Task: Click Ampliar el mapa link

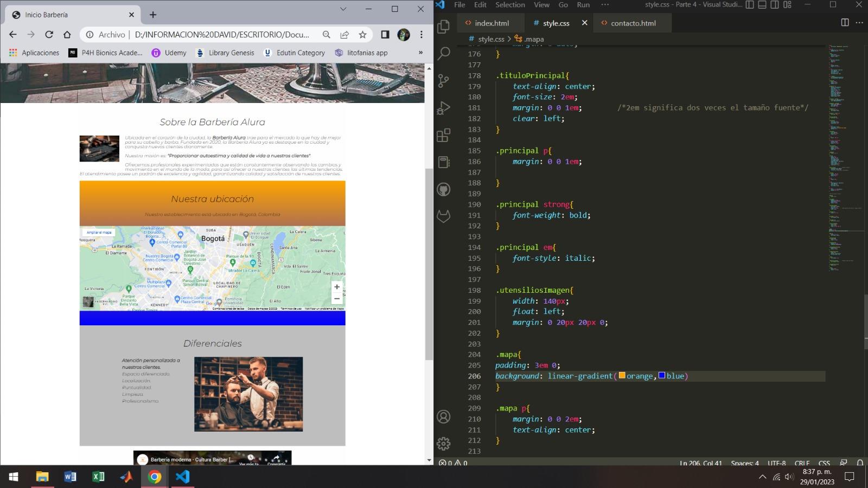Action: [x=99, y=232]
